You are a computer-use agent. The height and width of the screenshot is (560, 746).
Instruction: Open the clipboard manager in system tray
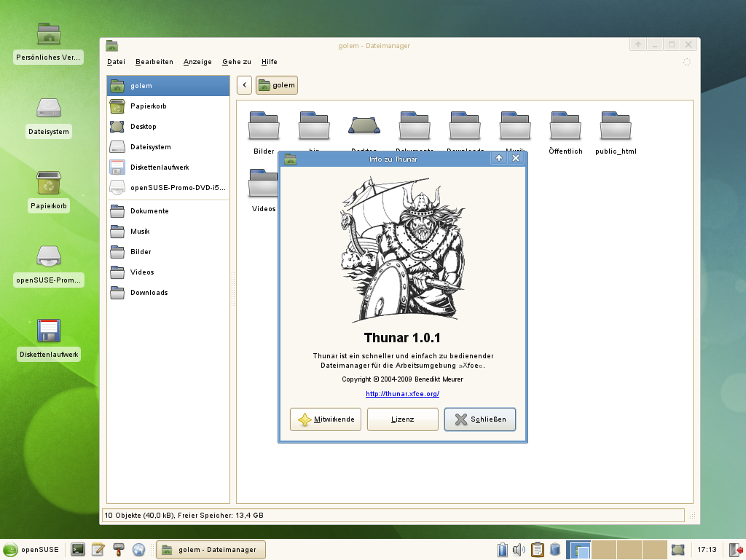tap(537, 550)
